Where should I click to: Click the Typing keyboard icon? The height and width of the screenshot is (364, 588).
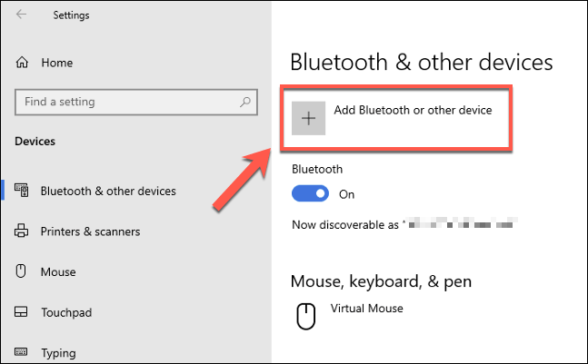pyautogui.click(x=23, y=352)
